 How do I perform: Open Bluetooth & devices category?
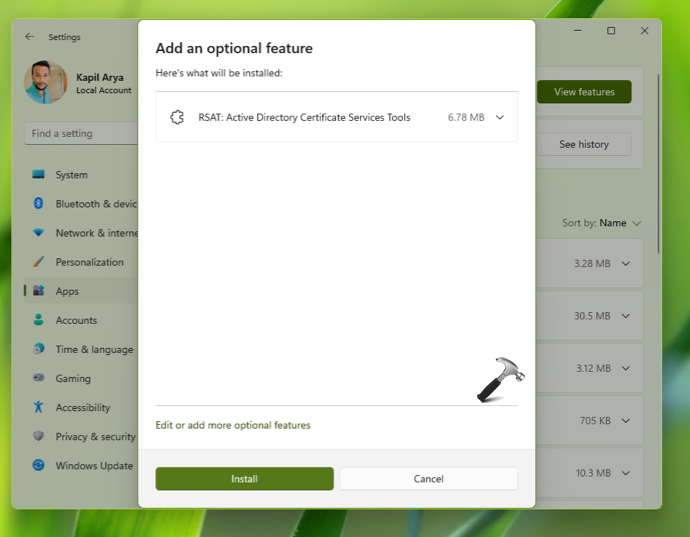tap(81, 204)
